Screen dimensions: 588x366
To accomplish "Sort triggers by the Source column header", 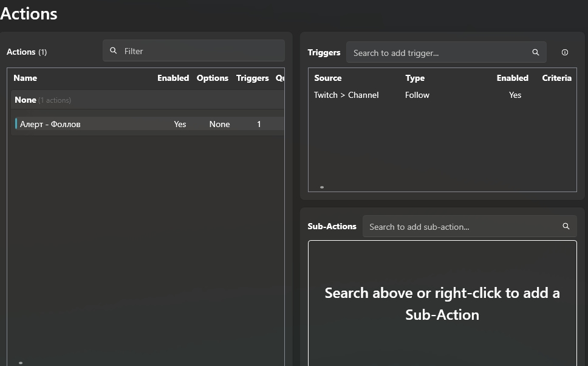I will tap(328, 78).
